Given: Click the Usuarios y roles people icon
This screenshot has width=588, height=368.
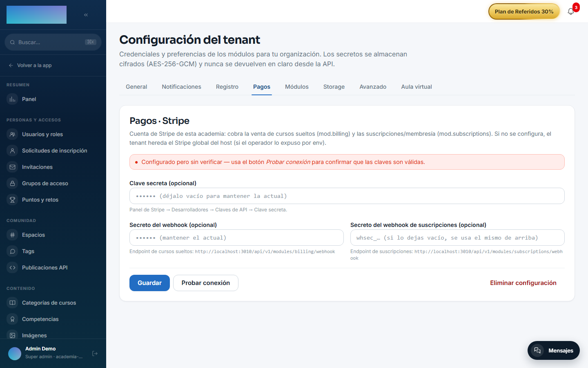Looking at the screenshot, I should [x=13, y=135].
